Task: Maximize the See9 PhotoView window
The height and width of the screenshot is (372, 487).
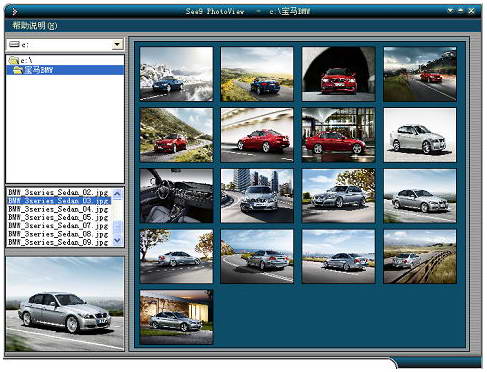Action: [x=460, y=11]
